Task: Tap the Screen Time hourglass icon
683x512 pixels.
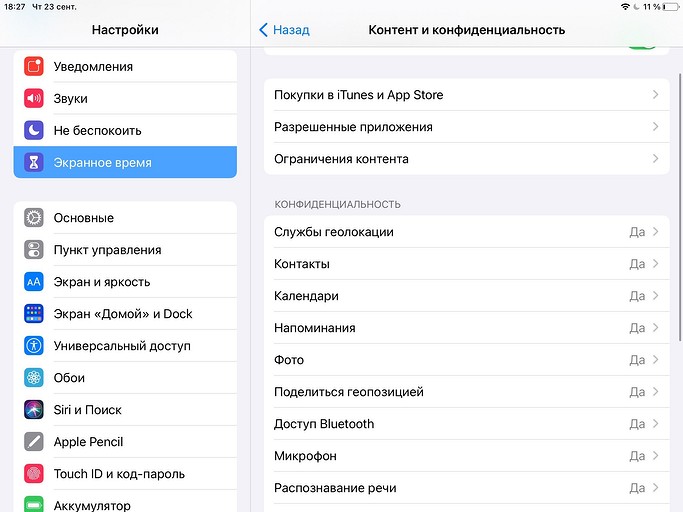Action: coord(34,163)
